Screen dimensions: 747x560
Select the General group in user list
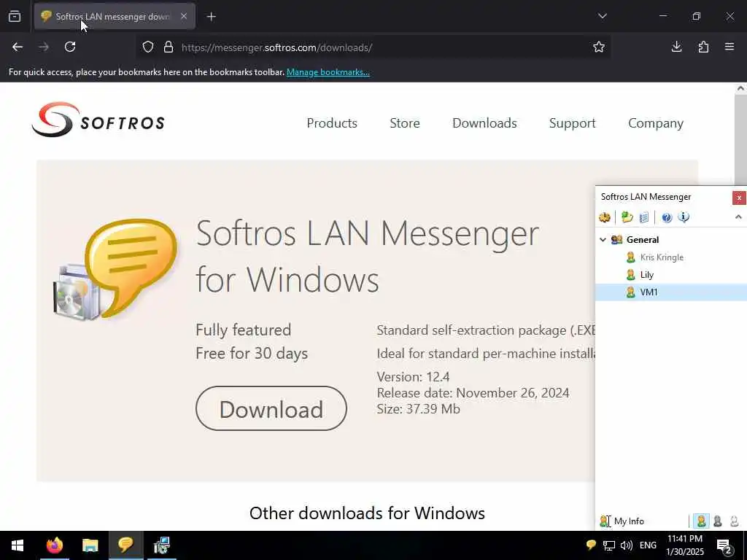click(642, 239)
